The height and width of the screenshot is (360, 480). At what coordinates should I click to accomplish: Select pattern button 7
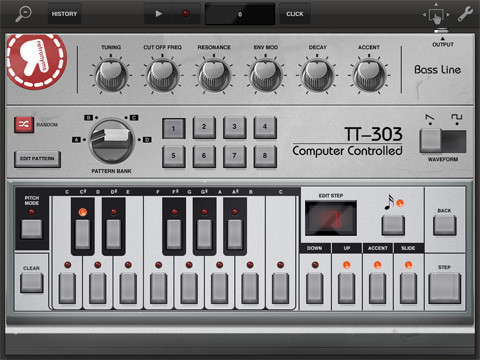point(235,156)
